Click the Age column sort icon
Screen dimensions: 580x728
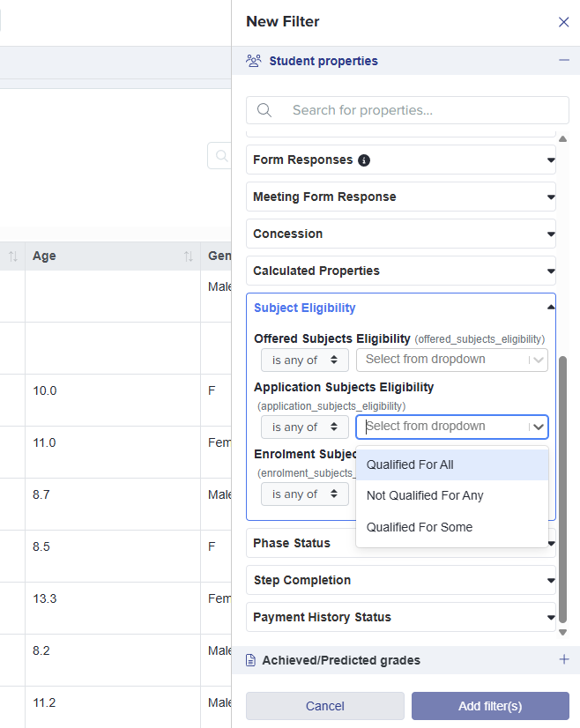188,256
